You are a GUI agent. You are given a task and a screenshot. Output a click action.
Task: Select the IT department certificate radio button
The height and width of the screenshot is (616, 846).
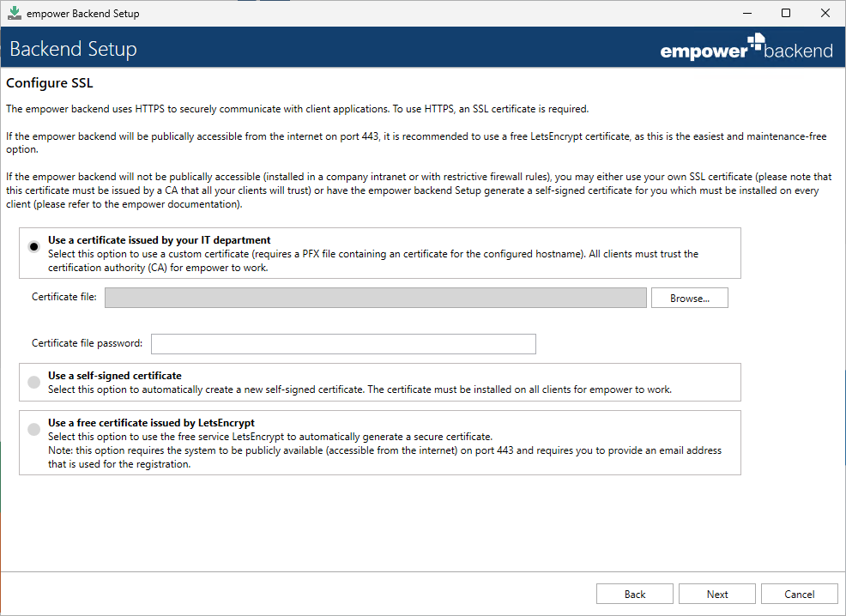coord(34,247)
